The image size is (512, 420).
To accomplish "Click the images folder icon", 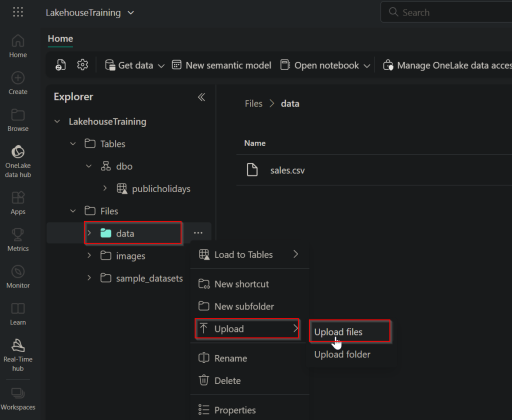I will tap(106, 255).
